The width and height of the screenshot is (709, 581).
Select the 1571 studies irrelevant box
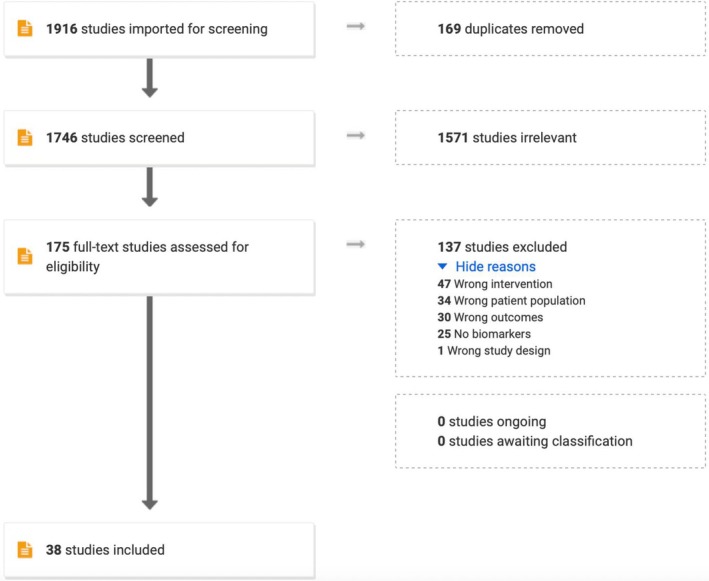click(550, 137)
